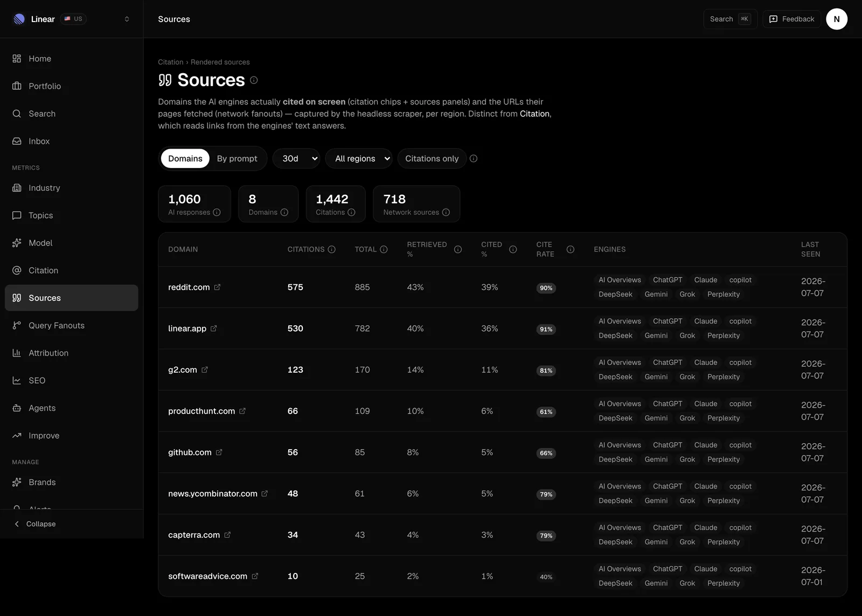Viewport: 862px width, 616px height.
Task: Click info icon in Retrieved % header
Action: coord(458,249)
